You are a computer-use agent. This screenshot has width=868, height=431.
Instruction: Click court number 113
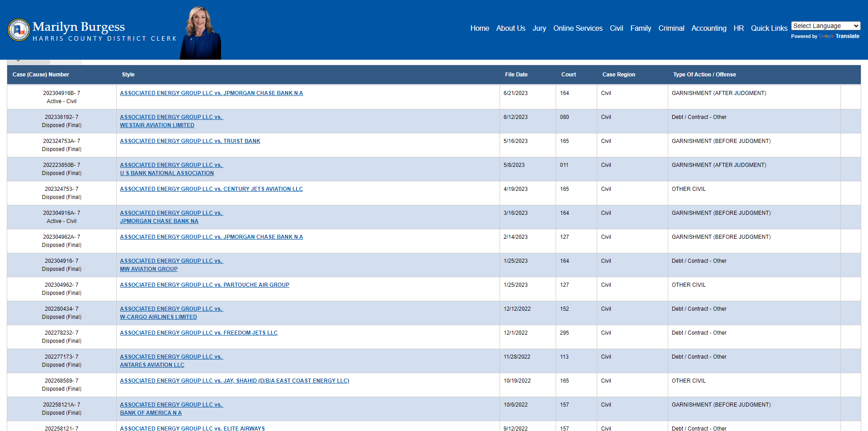point(564,357)
